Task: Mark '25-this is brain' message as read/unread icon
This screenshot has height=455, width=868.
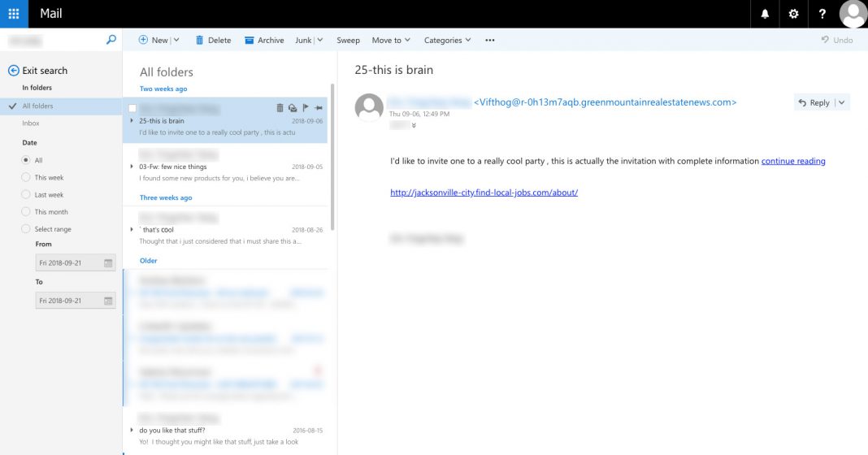Action: tap(293, 108)
